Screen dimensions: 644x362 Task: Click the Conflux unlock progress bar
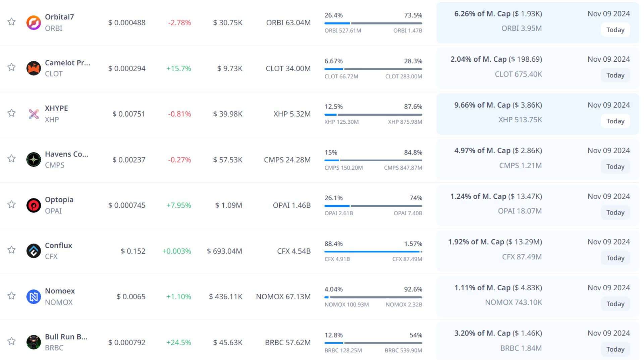373,251
